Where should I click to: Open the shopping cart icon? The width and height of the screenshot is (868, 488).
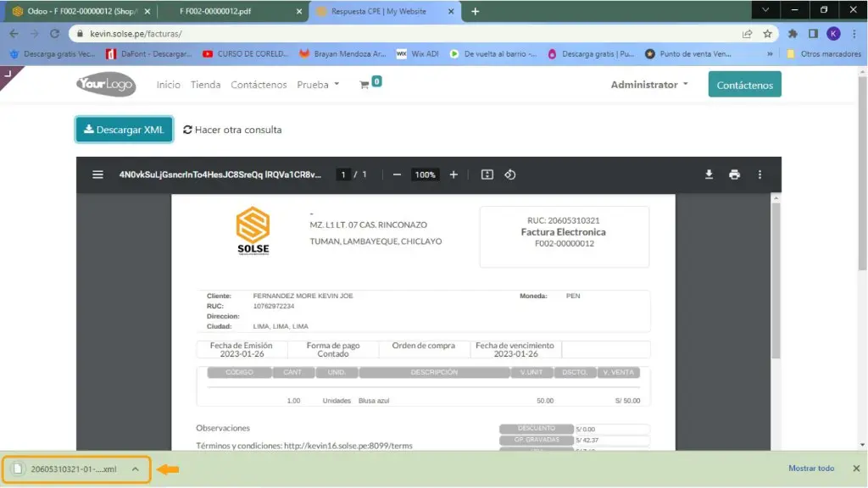point(365,85)
